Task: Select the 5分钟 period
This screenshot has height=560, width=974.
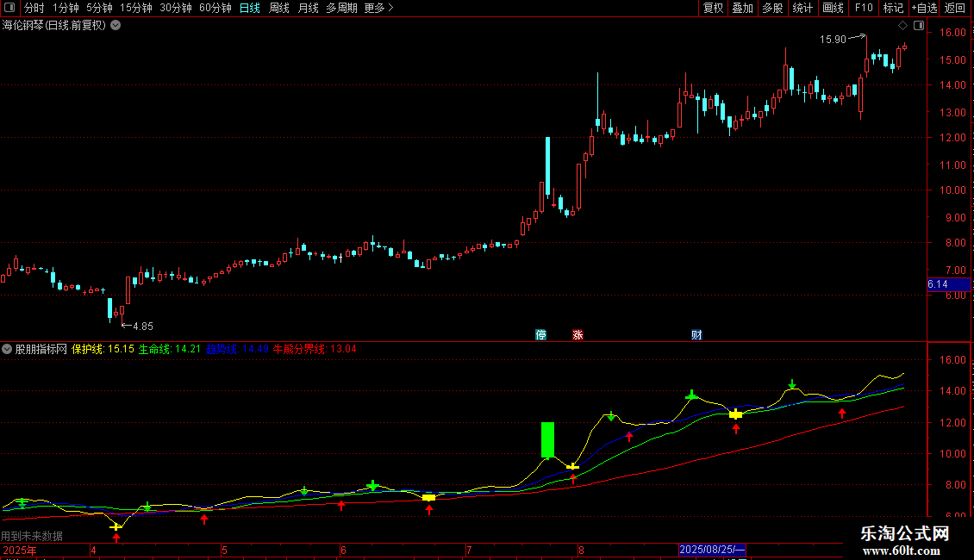Action: point(99,8)
